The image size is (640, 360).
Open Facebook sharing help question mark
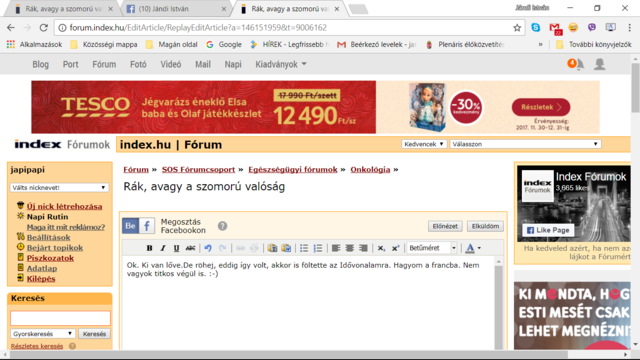pos(222,226)
